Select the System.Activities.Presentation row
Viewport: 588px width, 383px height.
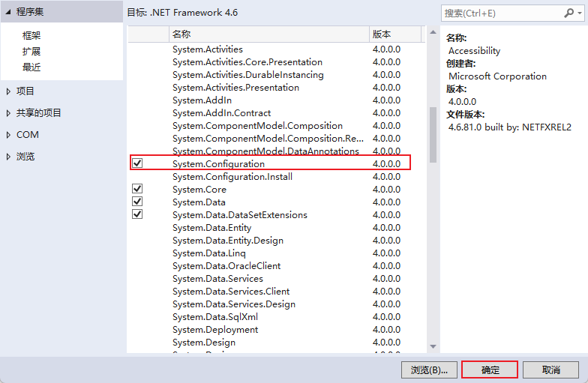[x=276, y=87]
